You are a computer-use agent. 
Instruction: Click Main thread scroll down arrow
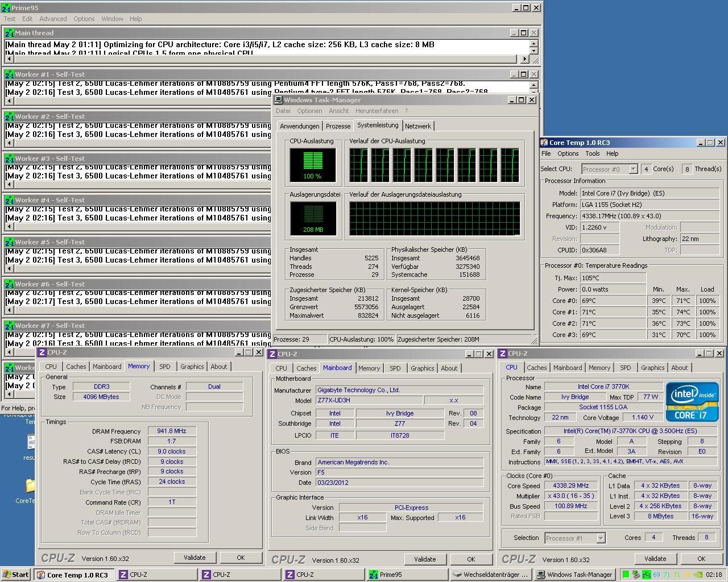[533, 51]
